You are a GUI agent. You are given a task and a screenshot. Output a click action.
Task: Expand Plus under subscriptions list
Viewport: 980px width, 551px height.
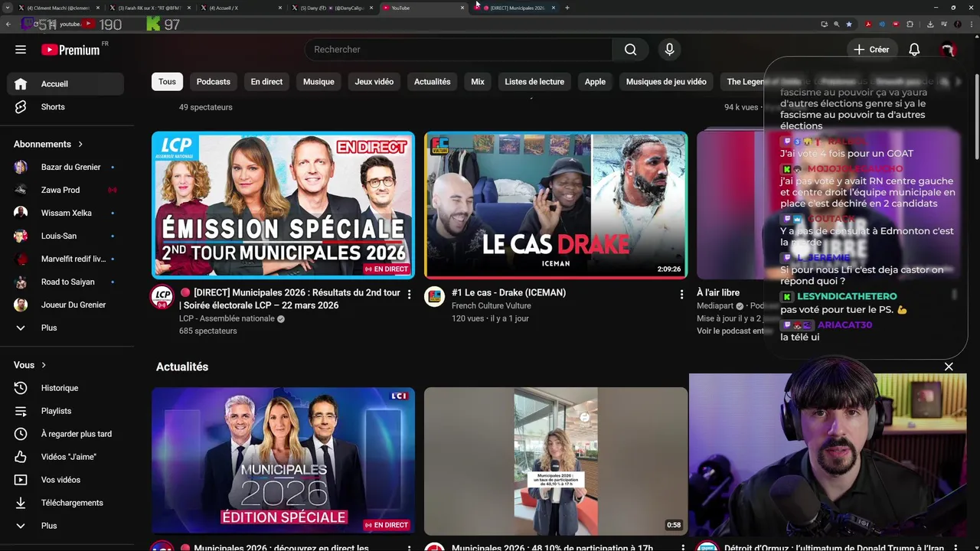(x=66, y=328)
